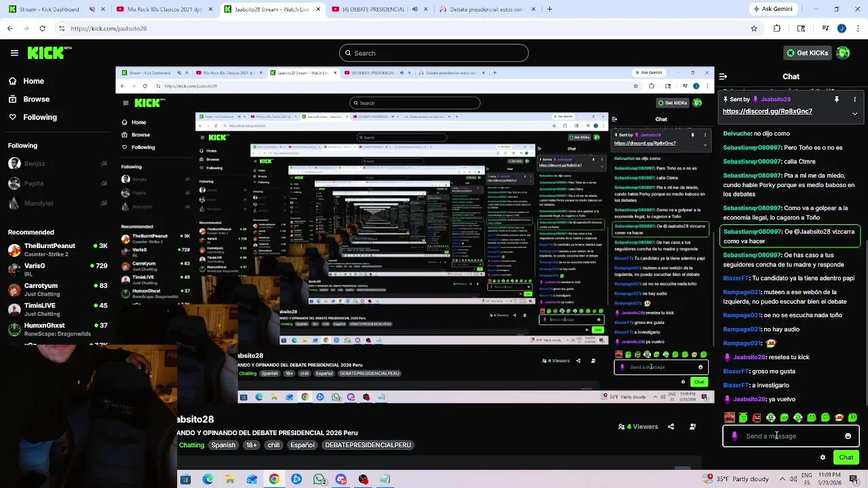This screenshot has height=488, width=868.
Task: Open Chrome three-dot menu
Action: pos(856,28)
